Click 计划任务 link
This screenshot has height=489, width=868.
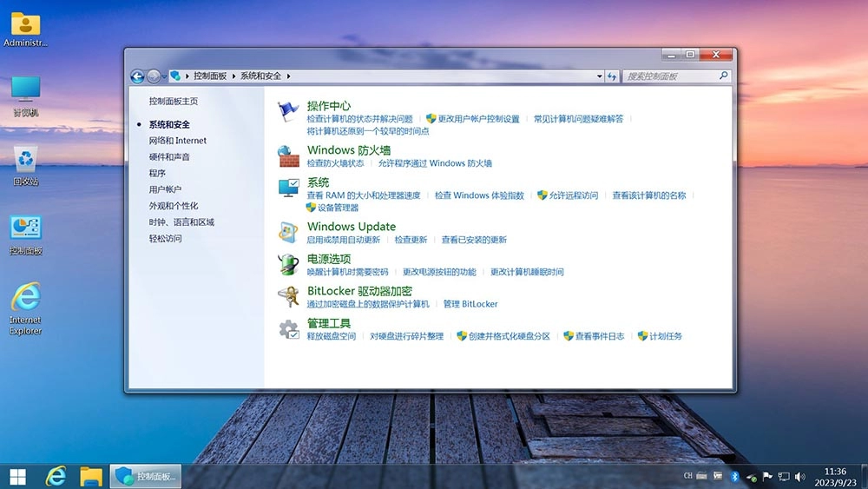tap(666, 336)
